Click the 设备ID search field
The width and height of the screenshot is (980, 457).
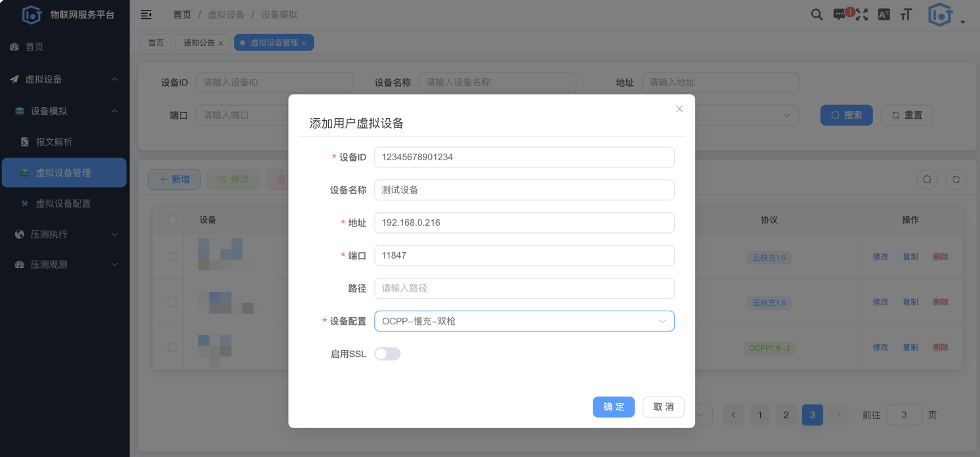274,83
